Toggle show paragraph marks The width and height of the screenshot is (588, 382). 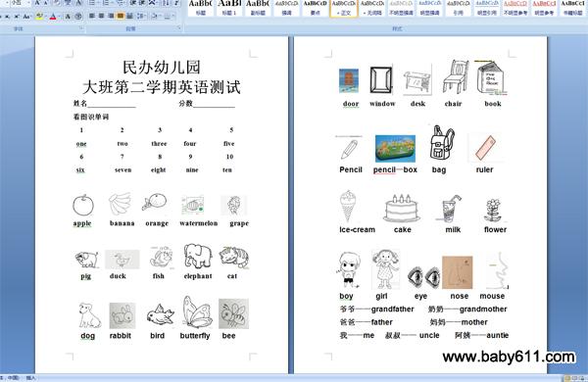[176, 3]
